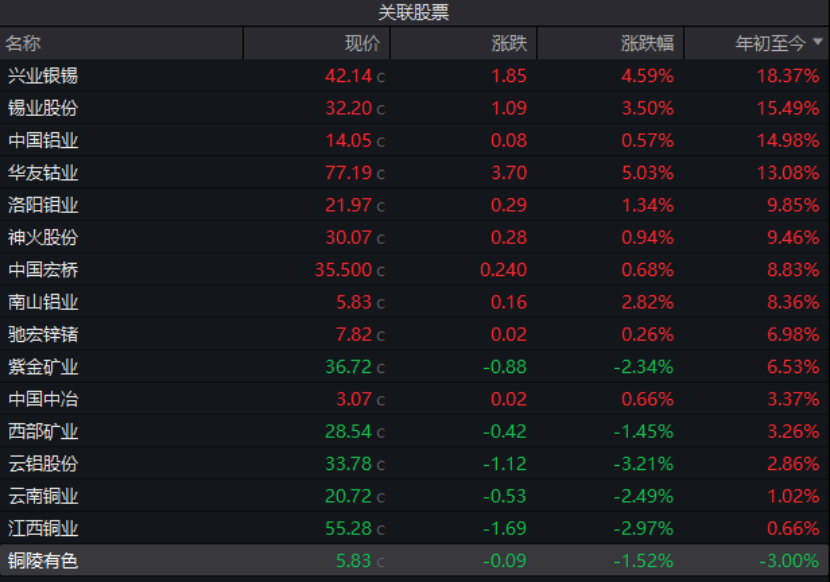Click the 名称 column header
The image size is (830, 582).
tap(24, 43)
